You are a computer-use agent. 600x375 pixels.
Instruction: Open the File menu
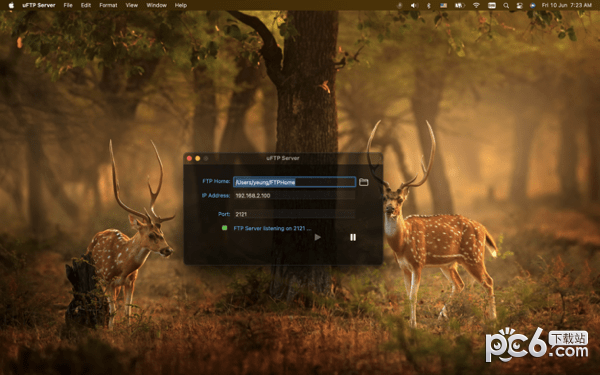(x=68, y=5)
